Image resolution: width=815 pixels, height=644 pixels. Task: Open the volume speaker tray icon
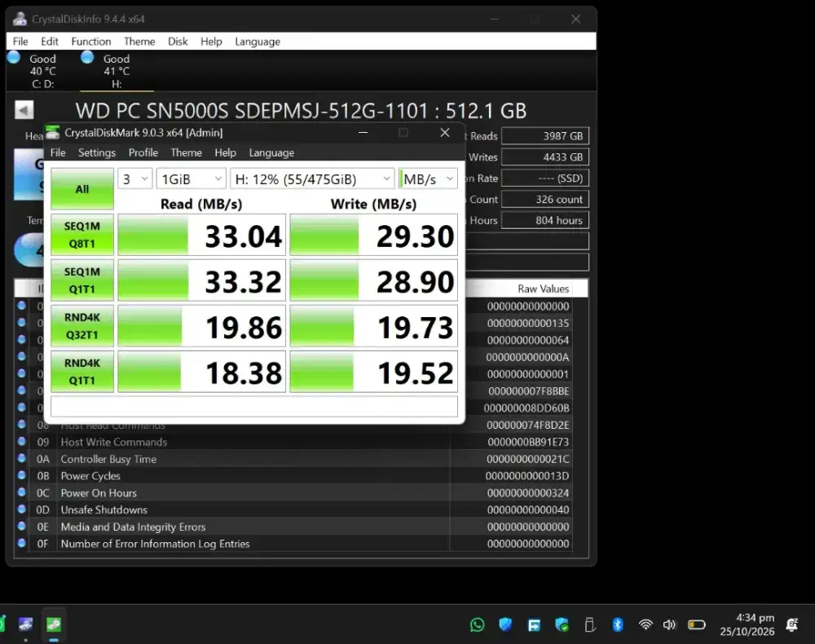(669, 624)
